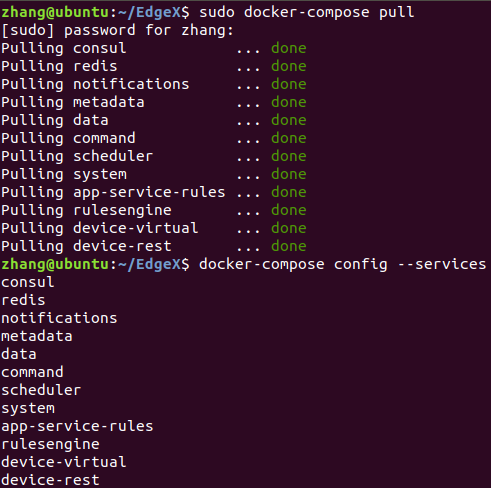Click the 'Pulling device-virtual' line text

coord(100,229)
